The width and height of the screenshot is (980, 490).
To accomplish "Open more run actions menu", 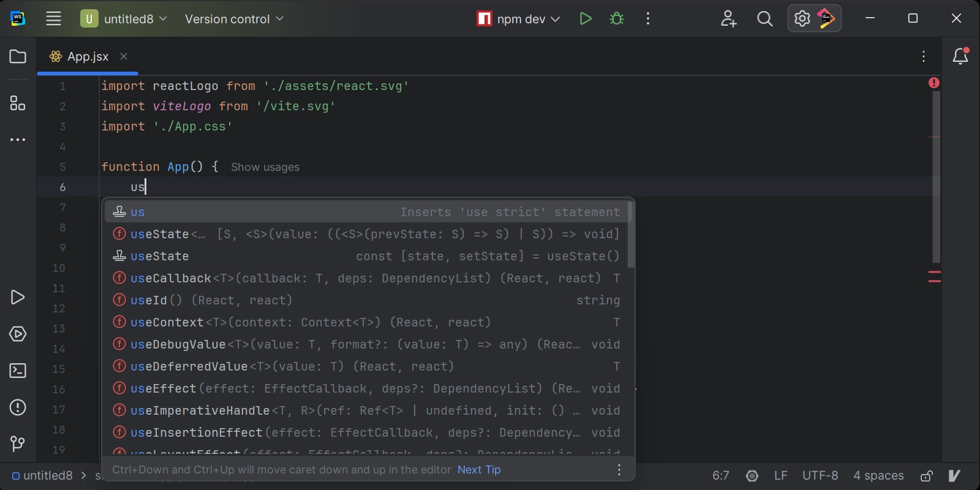I will [648, 19].
